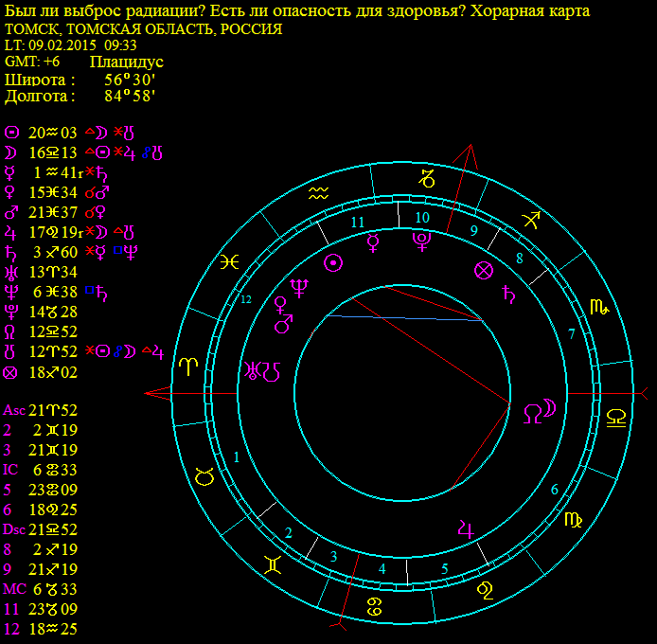Image resolution: width=657 pixels, height=644 pixels.
Task: Click the latitude value 56°30'
Action: [x=130, y=80]
